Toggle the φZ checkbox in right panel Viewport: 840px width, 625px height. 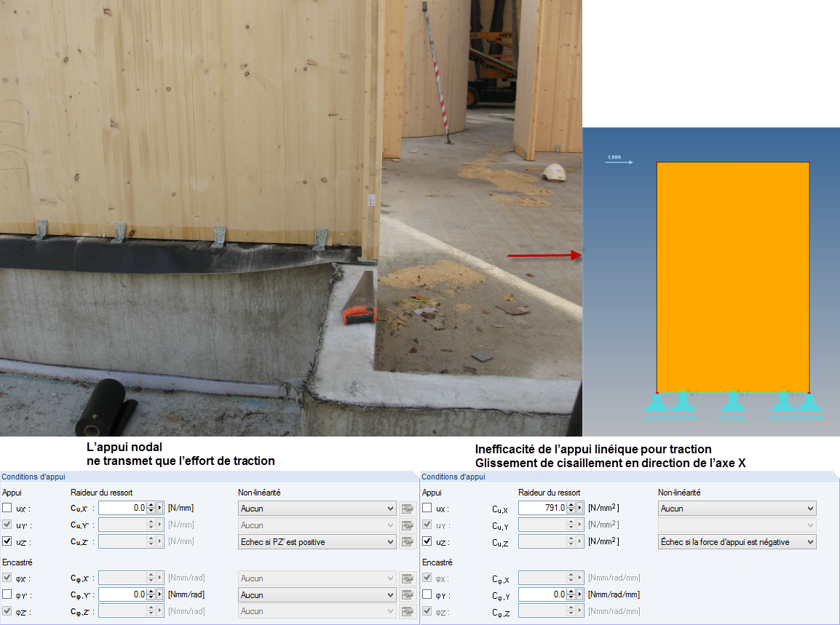point(427,610)
